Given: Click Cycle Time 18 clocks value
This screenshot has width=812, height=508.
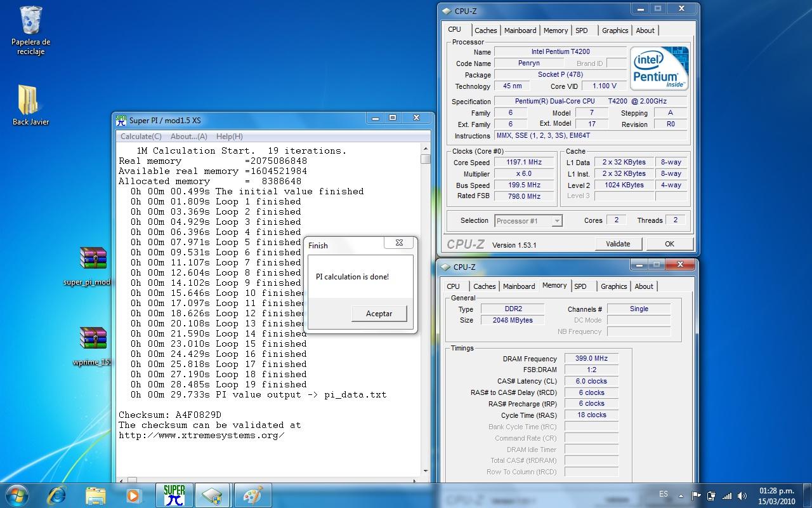Looking at the screenshot, I should tap(591, 415).
